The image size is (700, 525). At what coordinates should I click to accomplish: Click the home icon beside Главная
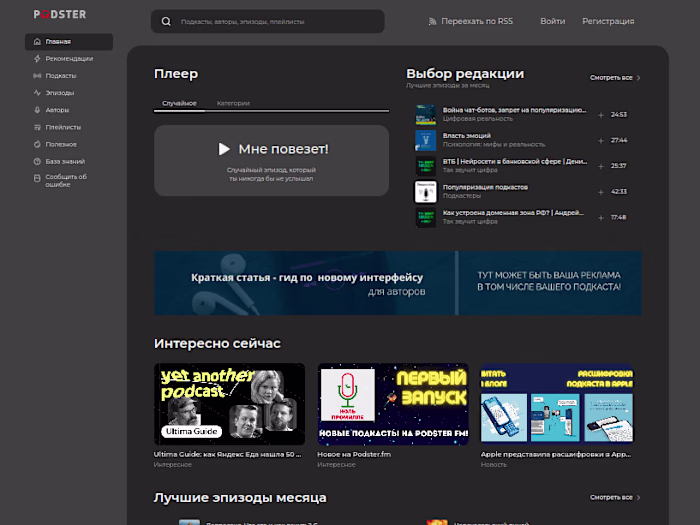pyautogui.click(x=38, y=42)
